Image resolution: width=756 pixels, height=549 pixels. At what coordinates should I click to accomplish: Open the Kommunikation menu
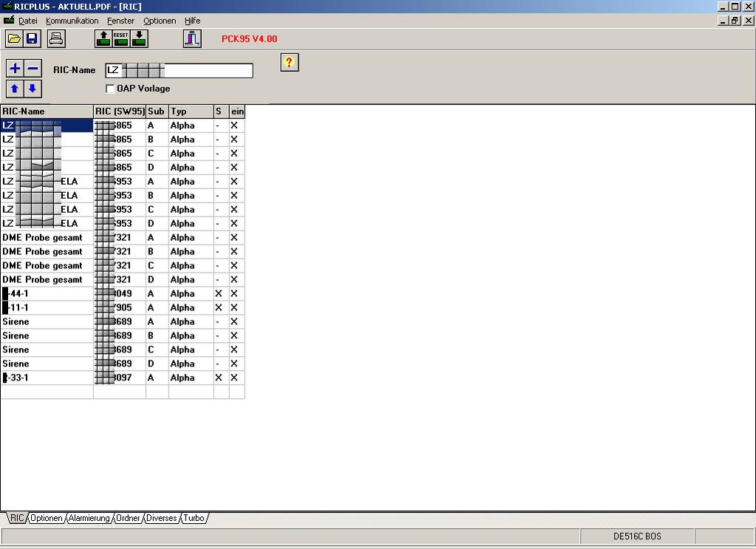72,21
